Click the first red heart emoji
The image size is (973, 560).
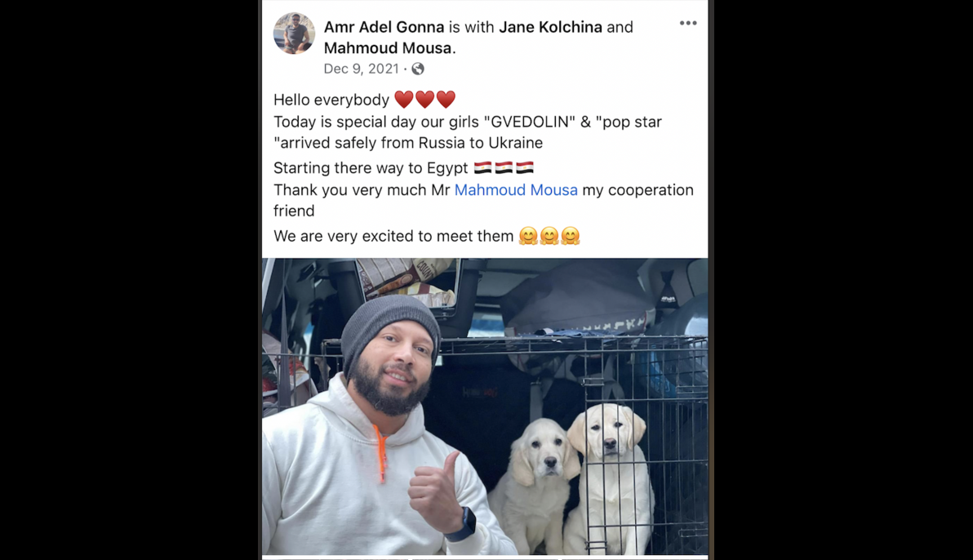(404, 100)
